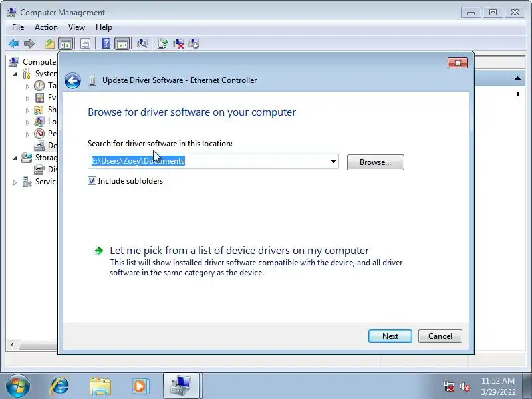The width and height of the screenshot is (532, 399).
Task: Click Scan for hardware changes icon
Action: pyautogui.click(x=142, y=43)
